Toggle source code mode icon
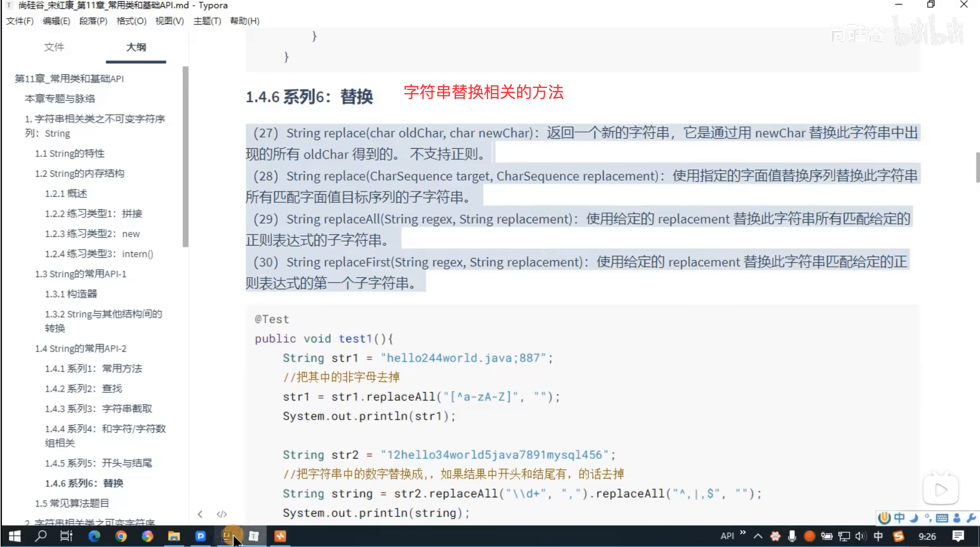Image resolution: width=980 pixels, height=547 pixels. point(222,514)
